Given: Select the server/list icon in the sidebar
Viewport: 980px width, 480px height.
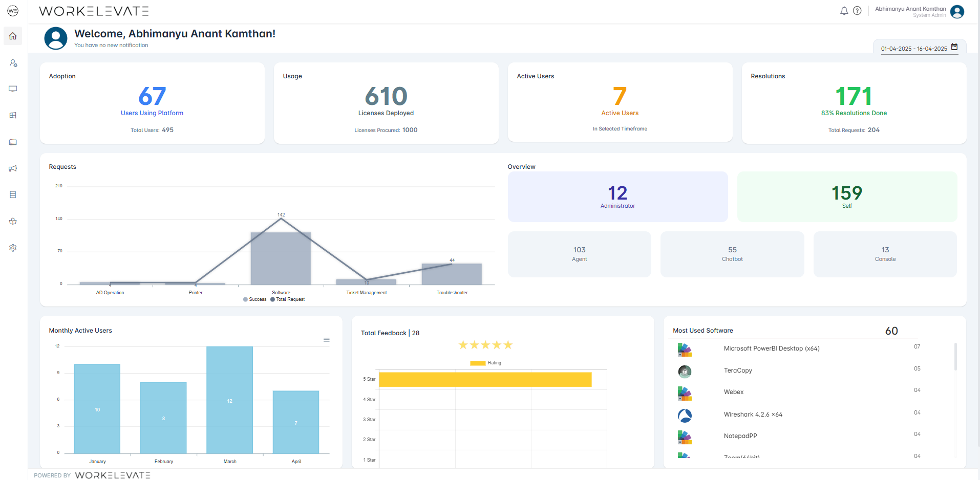Looking at the screenshot, I should click(x=12, y=194).
